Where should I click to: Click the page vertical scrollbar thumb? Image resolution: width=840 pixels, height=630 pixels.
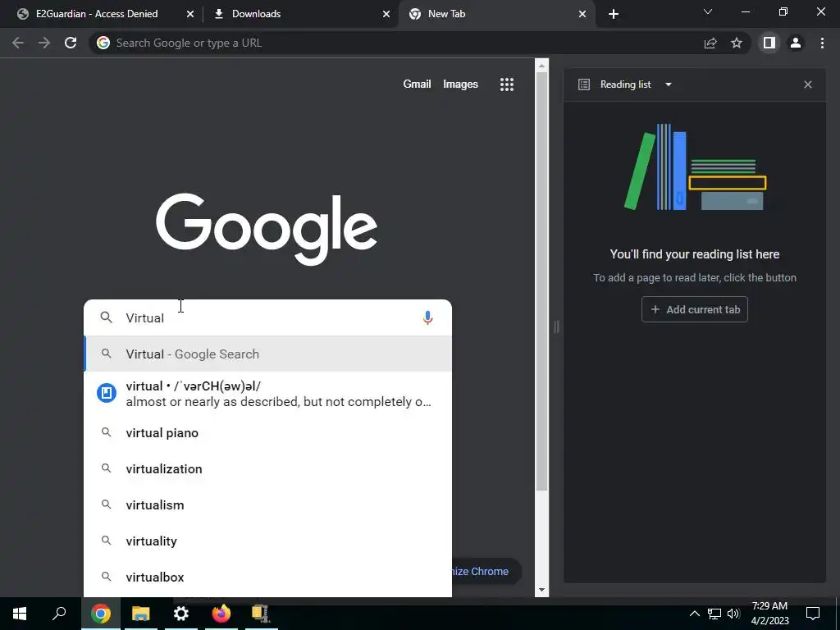click(x=541, y=282)
